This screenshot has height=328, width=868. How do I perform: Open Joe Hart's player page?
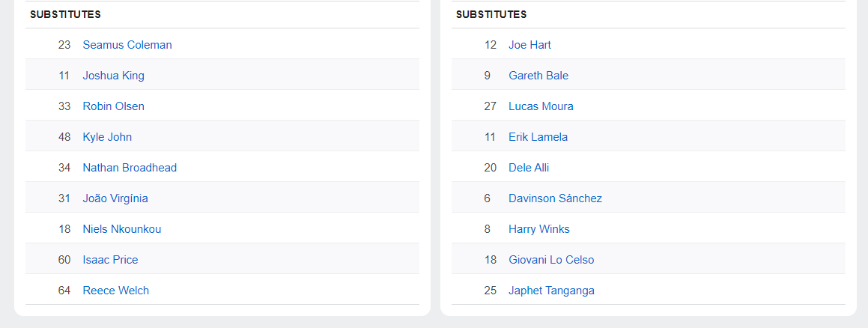pyautogui.click(x=529, y=45)
